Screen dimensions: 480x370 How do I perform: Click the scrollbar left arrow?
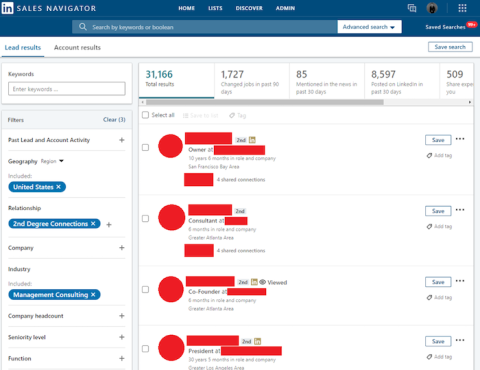click(143, 102)
